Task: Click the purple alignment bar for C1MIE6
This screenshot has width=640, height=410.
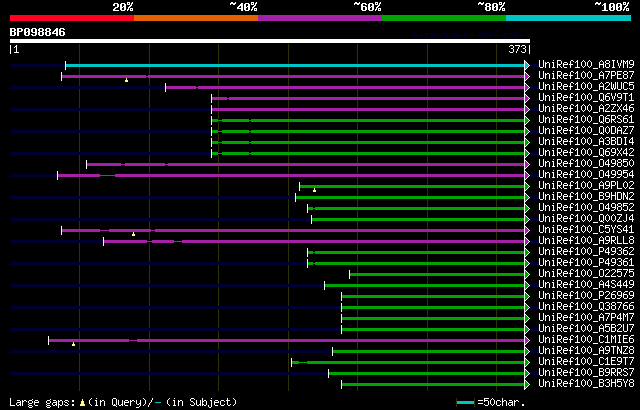Action: pyautogui.click(x=287, y=340)
